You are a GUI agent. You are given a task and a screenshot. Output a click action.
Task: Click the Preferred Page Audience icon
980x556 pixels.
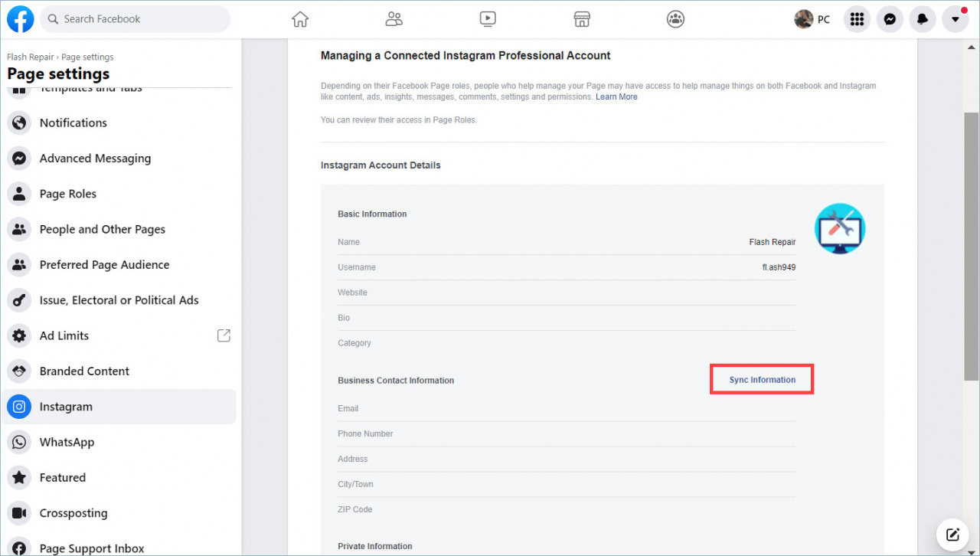coord(19,265)
